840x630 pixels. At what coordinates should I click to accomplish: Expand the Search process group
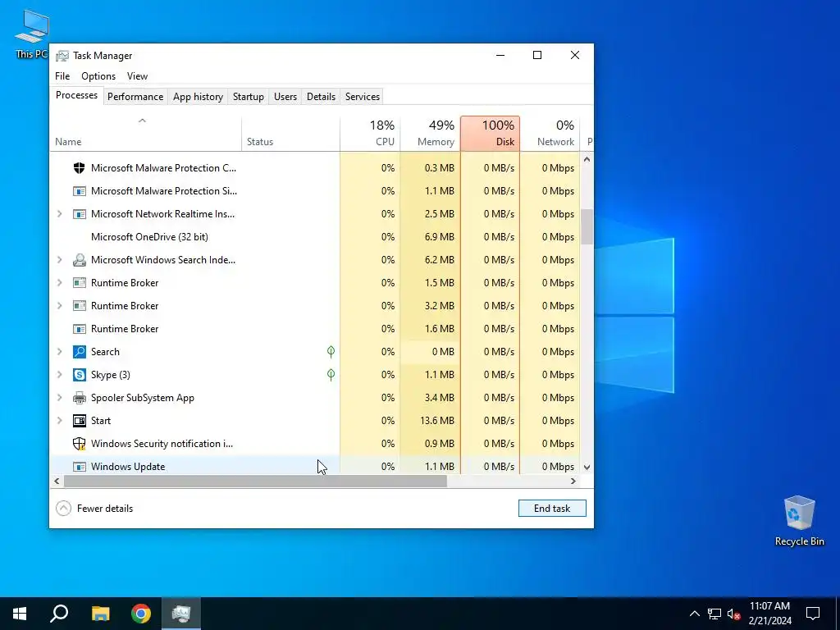pos(59,351)
